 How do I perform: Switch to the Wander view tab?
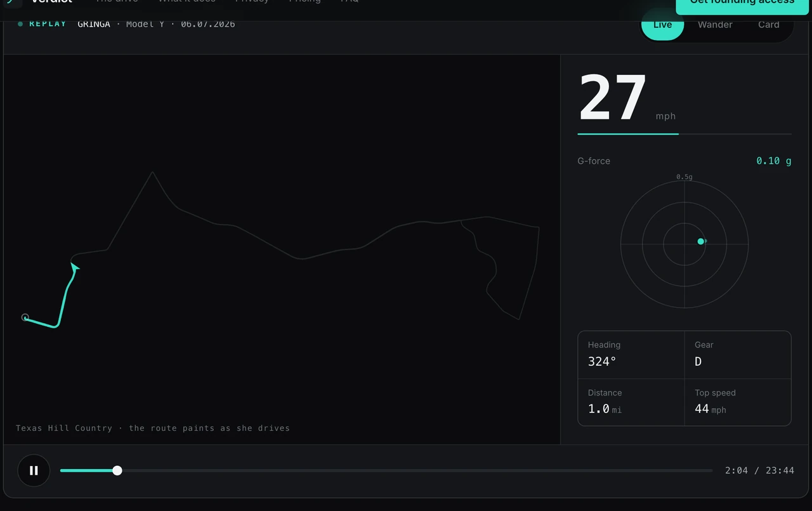tap(715, 25)
